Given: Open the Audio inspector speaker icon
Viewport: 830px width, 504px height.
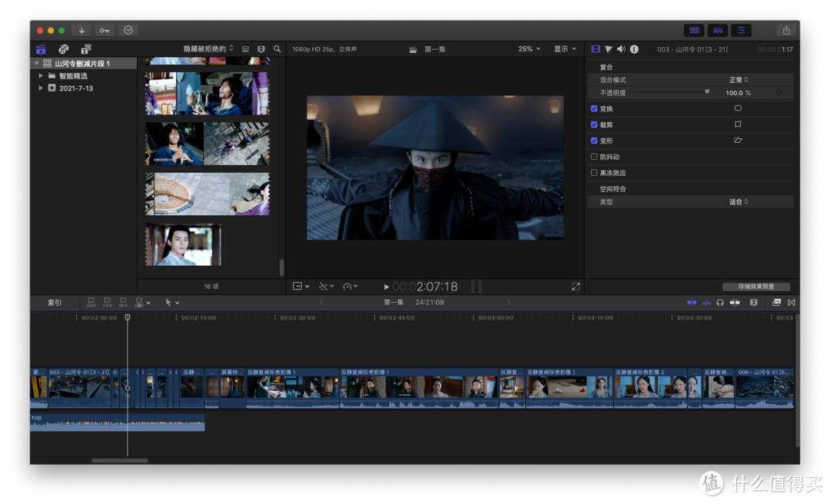Looking at the screenshot, I should click(621, 48).
